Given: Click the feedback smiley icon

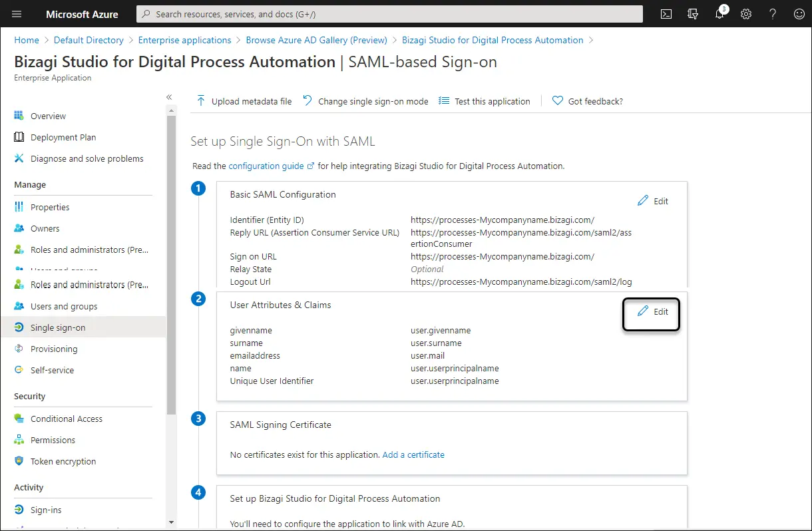Looking at the screenshot, I should [799, 14].
